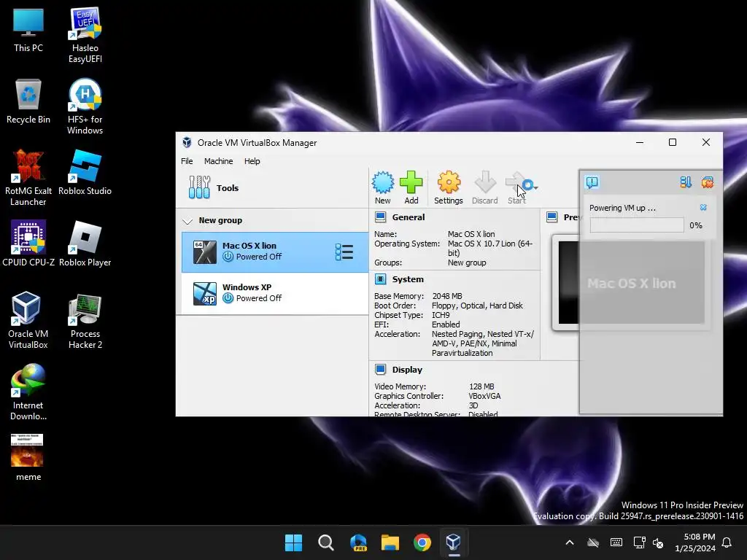Select the meme image file on desktop

[x=28, y=458]
